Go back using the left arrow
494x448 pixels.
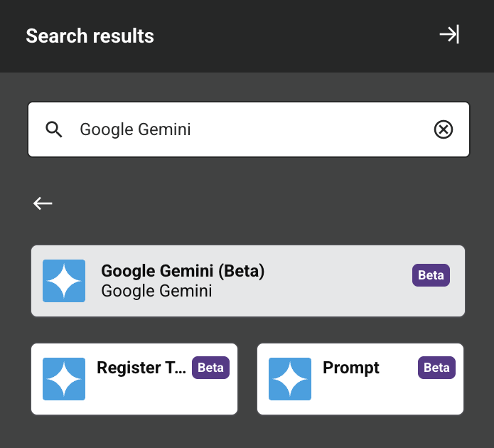(43, 203)
